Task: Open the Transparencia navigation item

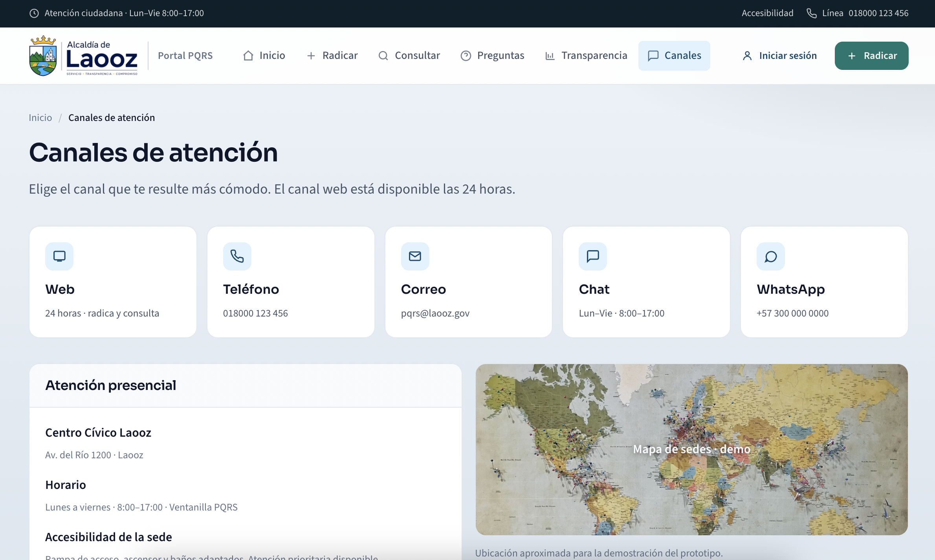Action: tap(587, 56)
